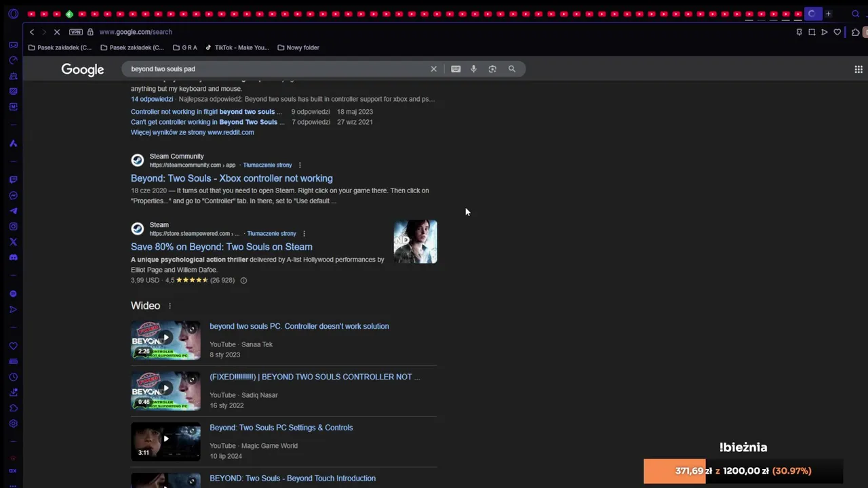
Task: Click 'Tłumaczenie strony' for Steam store result
Action: pyautogui.click(x=271, y=234)
